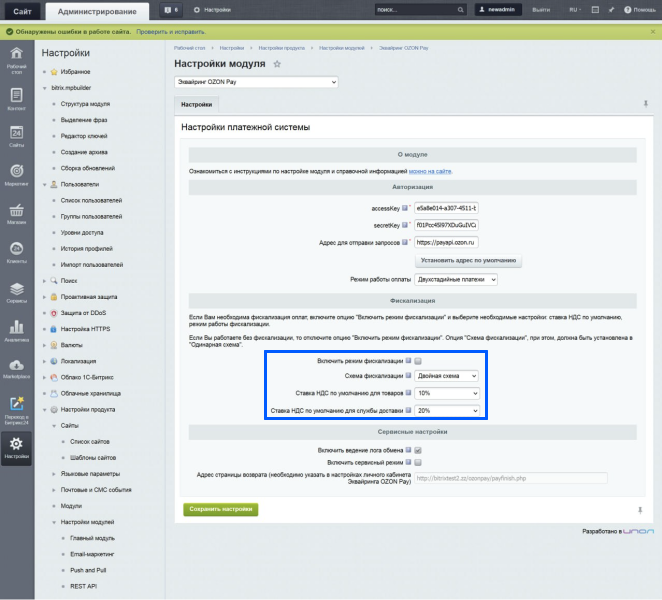Show hint for Ставка НДС для товаров
662x600 pixels.
tap(408, 393)
